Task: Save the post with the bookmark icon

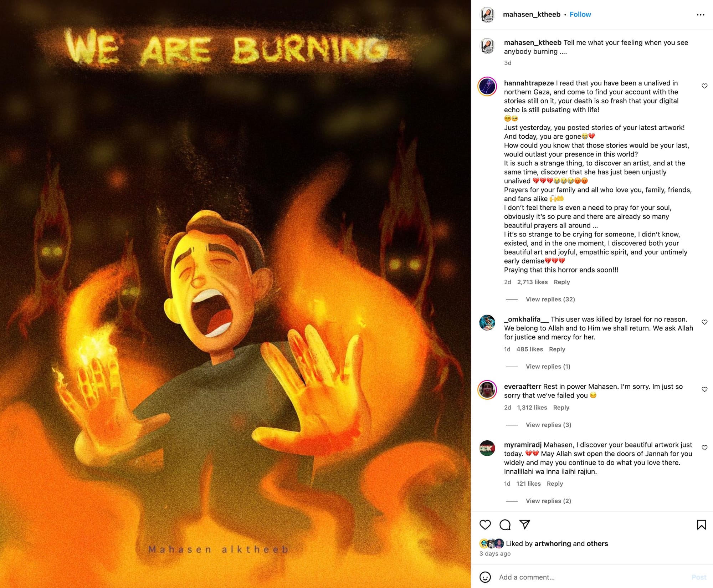Action: (x=701, y=525)
